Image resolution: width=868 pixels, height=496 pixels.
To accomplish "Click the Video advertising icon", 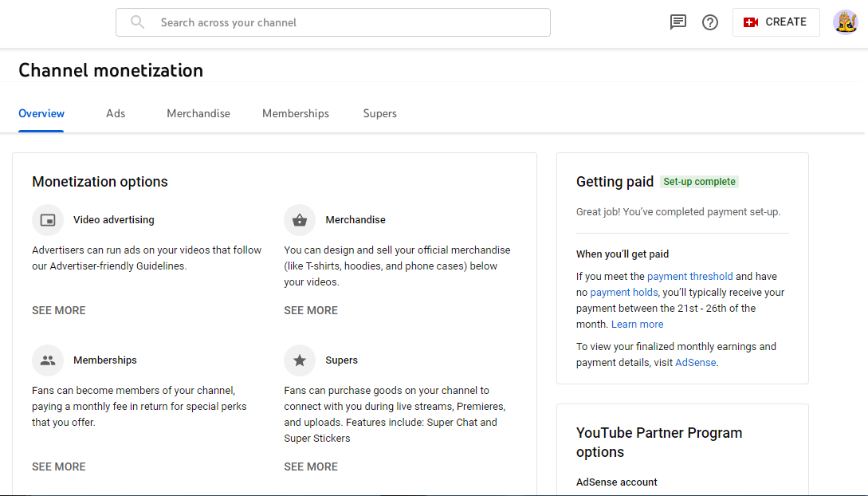I will click(48, 220).
